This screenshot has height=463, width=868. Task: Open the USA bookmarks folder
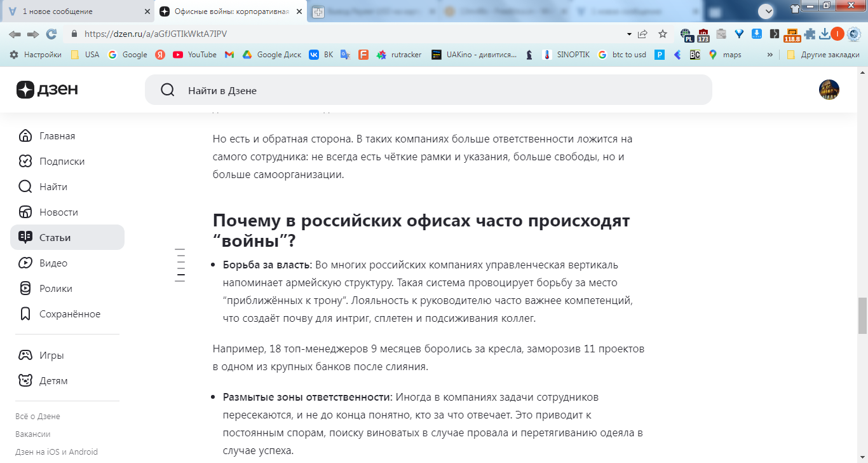tap(85, 55)
